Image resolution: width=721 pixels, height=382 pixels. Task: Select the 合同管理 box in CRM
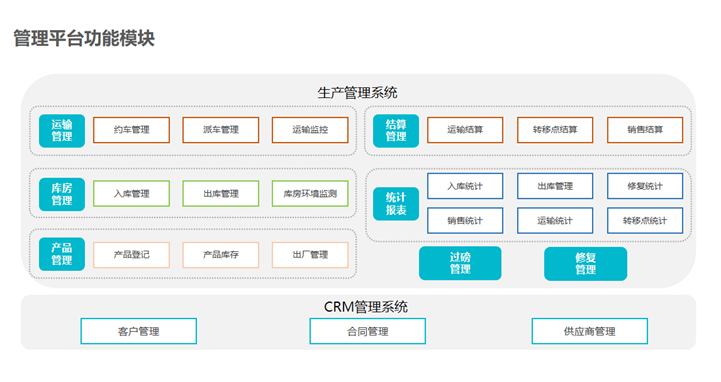367,331
